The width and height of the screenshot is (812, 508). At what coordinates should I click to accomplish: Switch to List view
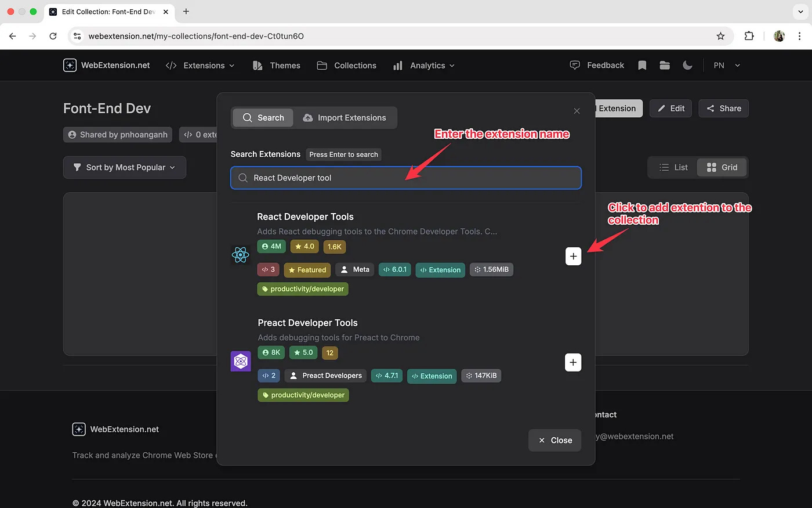(673, 167)
